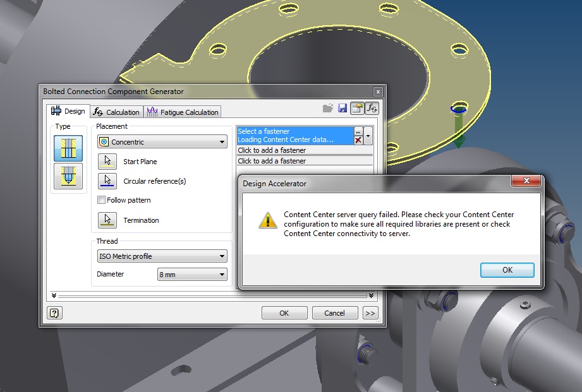The height and width of the screenshot is (392, 582).
Task: Click Cancel in the Bolted Connection generator
Action: 335,313
